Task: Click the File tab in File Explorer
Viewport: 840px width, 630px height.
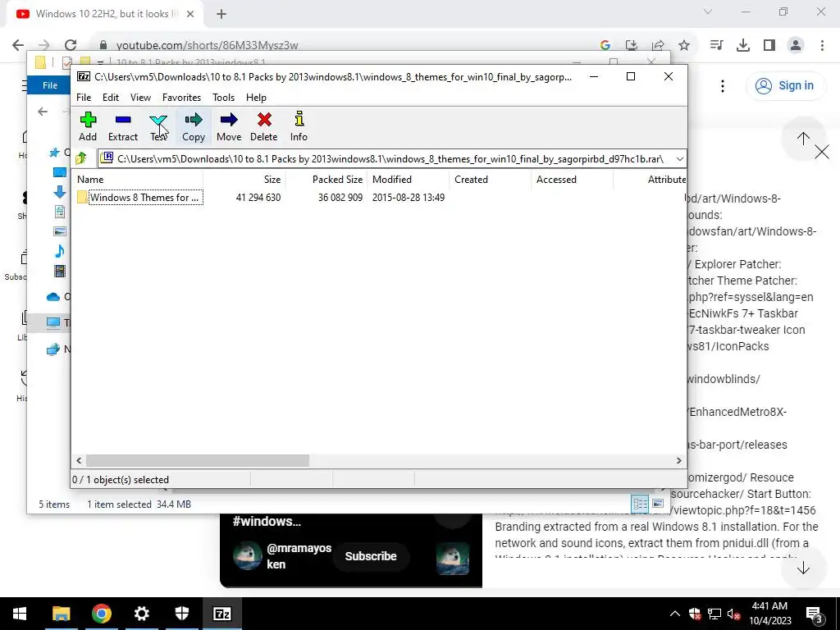Action: point(50,85)
